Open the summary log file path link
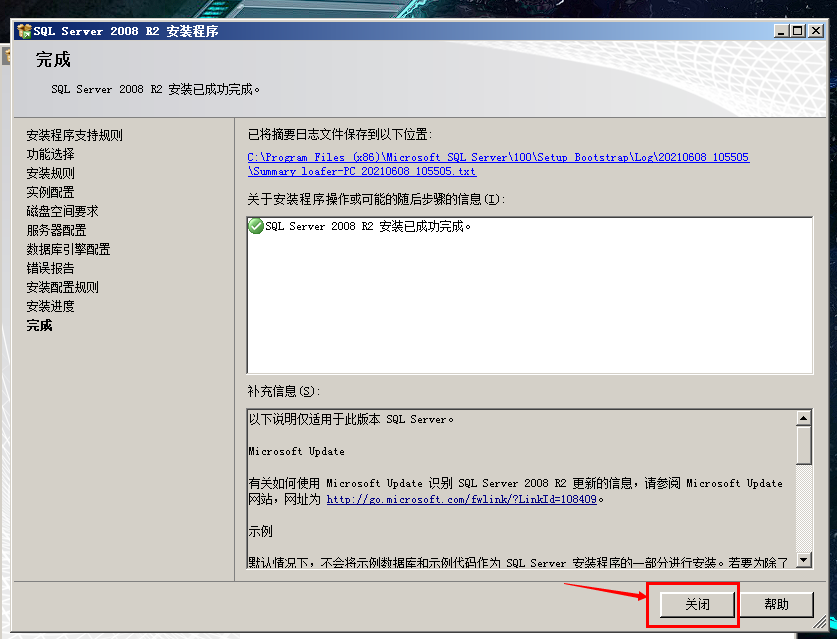This screenshot has height=639, width=837. [x=498, y=164]
